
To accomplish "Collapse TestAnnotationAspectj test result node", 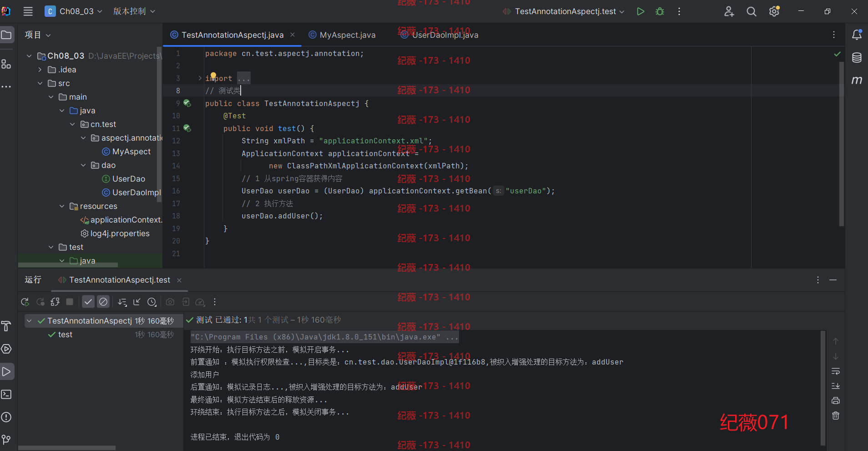I will pos(29,321).
